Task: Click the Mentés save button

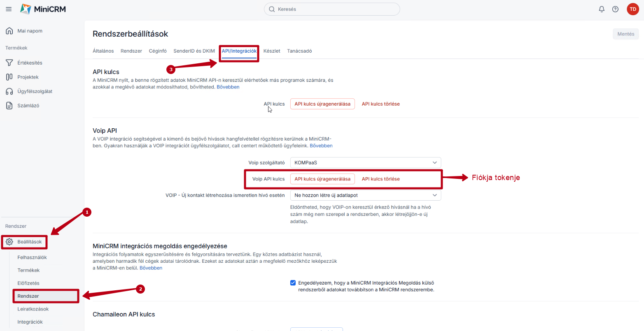Action: click(626, 34)
